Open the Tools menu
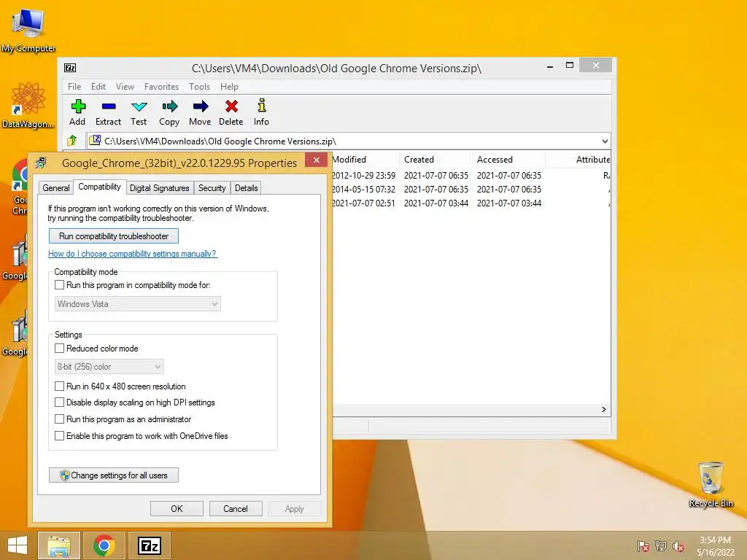This screenshot has height=560, width=747. (x=199, y=87)
